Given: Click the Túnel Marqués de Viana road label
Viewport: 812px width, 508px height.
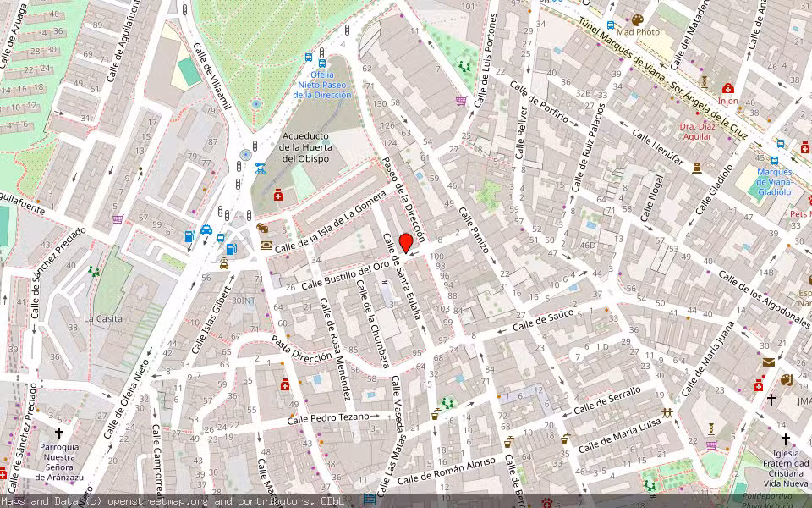Looking at the screenshot, I should 663,78.
